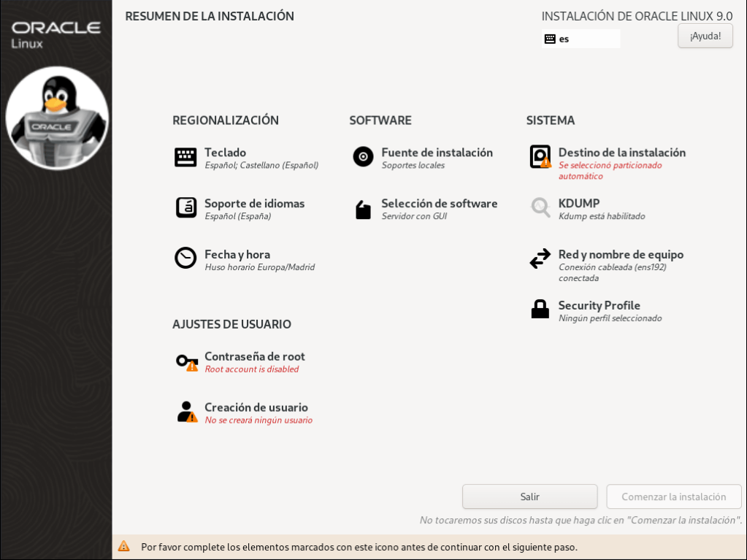Screen dimensions: 747x560
Task: Click the warning icon in bottom notification bar
Action: click(123, 547)
